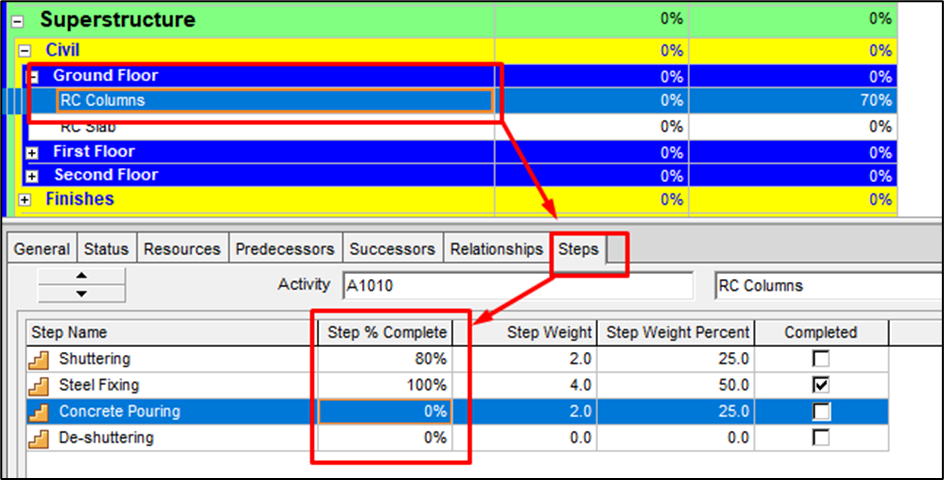This screenshot has width=944, height=480.
Task: Click the De-shuttering step icon
Action: pyautogui.click(x=40, y=437)
